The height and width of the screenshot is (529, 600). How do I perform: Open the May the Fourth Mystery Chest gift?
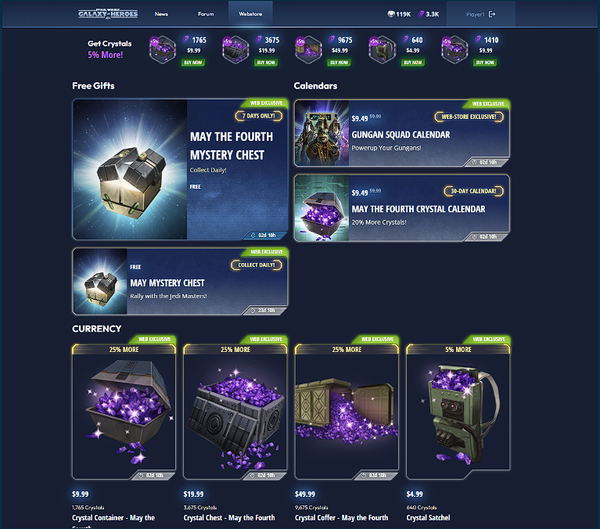pyautogui.click(x=180, y=169)
